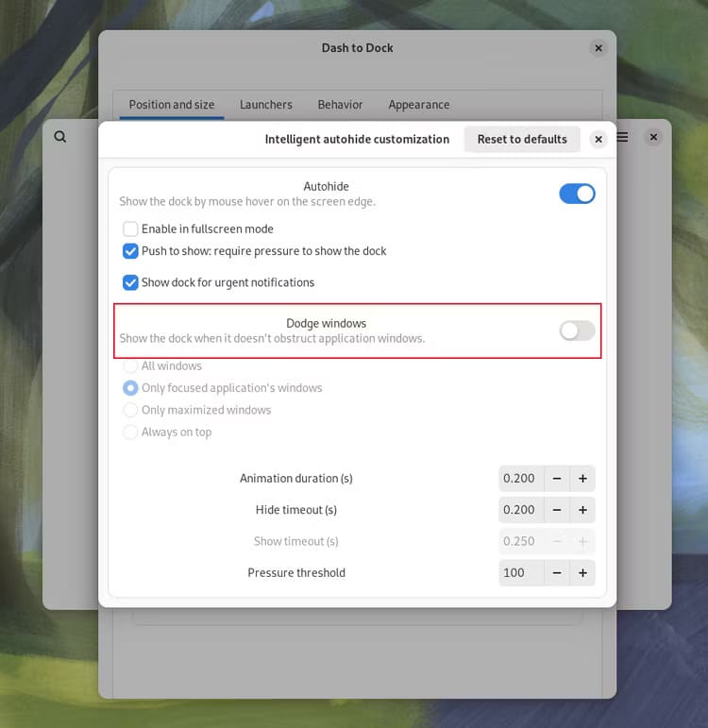Open the Behavior tab
Image resolution: width=708 pixels, height=728 pixels.
click(x=340, y=105)
